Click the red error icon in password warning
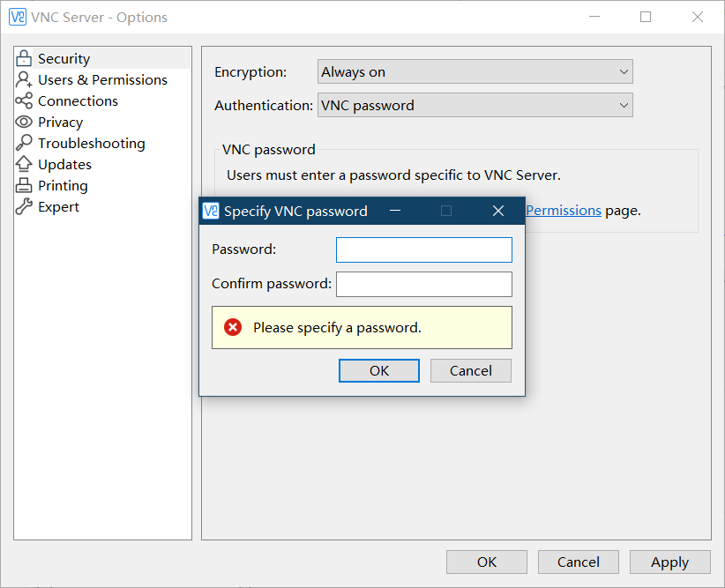Screen dimensions: 725x588 [233, 326]
